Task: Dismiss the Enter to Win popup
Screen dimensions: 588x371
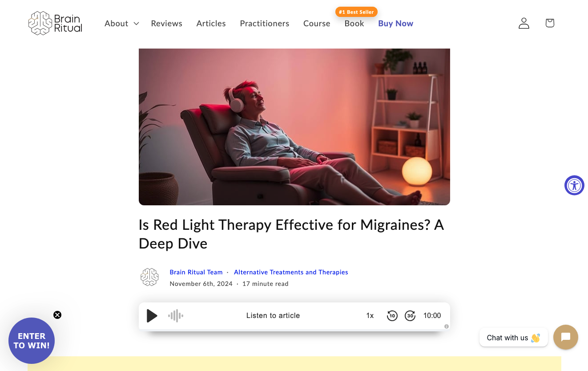Action: [57, 315]
